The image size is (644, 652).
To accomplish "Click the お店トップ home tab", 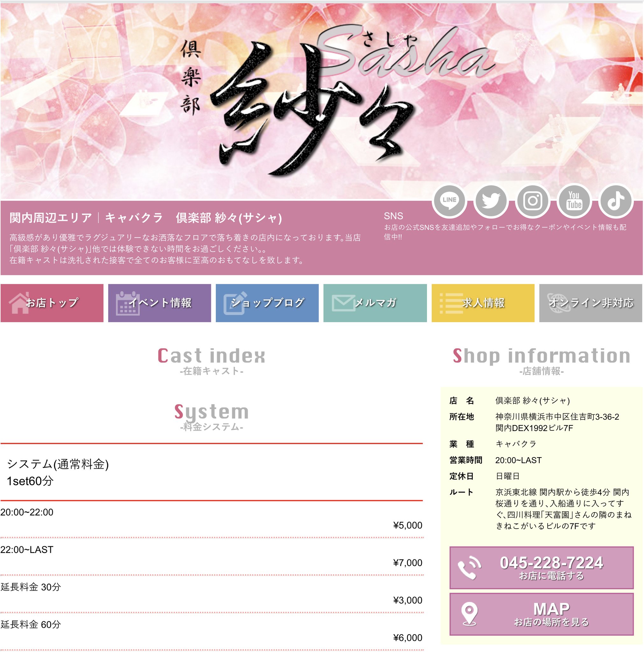I will pos(52,303).
